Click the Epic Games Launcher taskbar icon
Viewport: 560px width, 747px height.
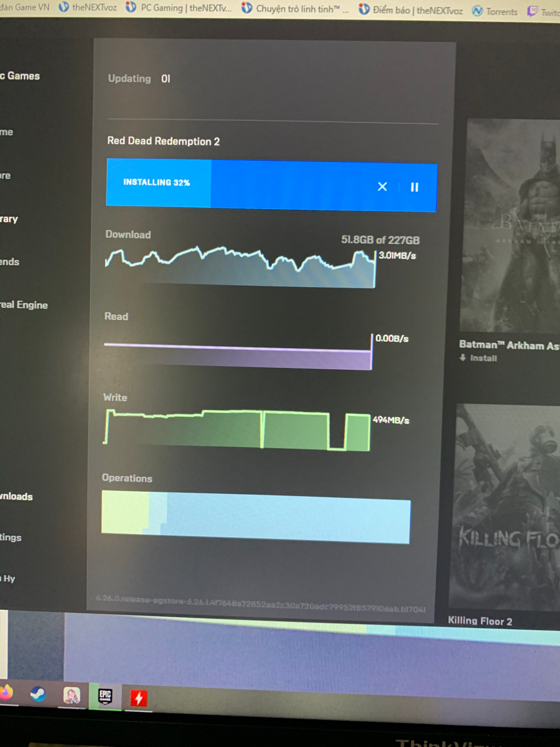pyautogui.click(x=105, y=697)
